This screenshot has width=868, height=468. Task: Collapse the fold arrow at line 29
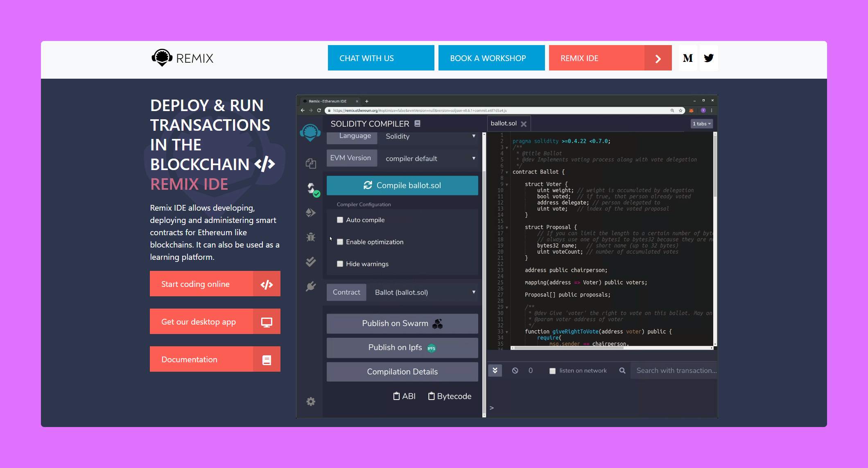507,307
